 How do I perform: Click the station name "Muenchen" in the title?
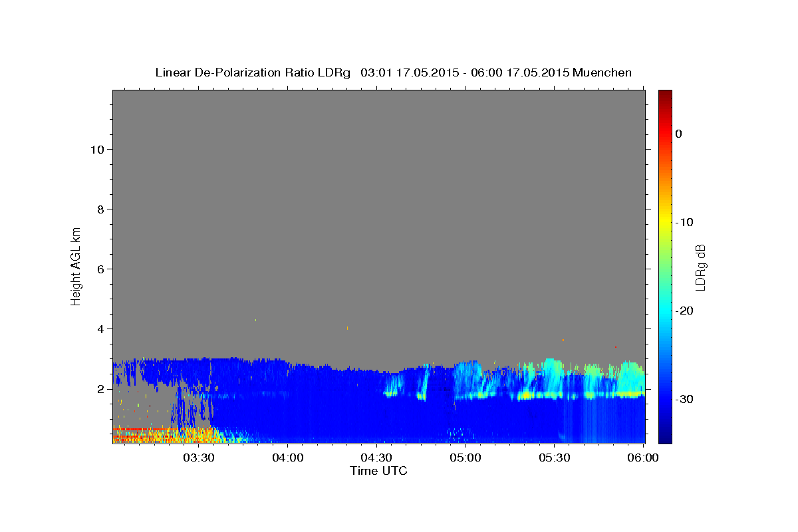click(x=602, y=72)
